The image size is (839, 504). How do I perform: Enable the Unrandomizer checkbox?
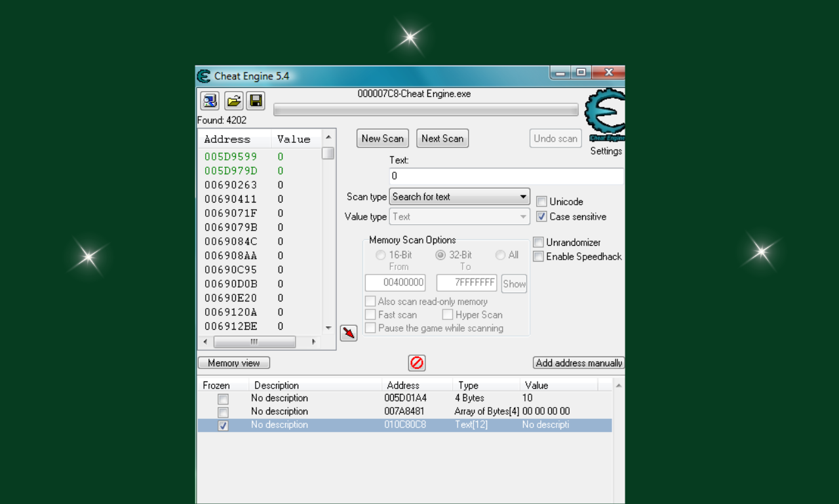[x=538, y=242]
